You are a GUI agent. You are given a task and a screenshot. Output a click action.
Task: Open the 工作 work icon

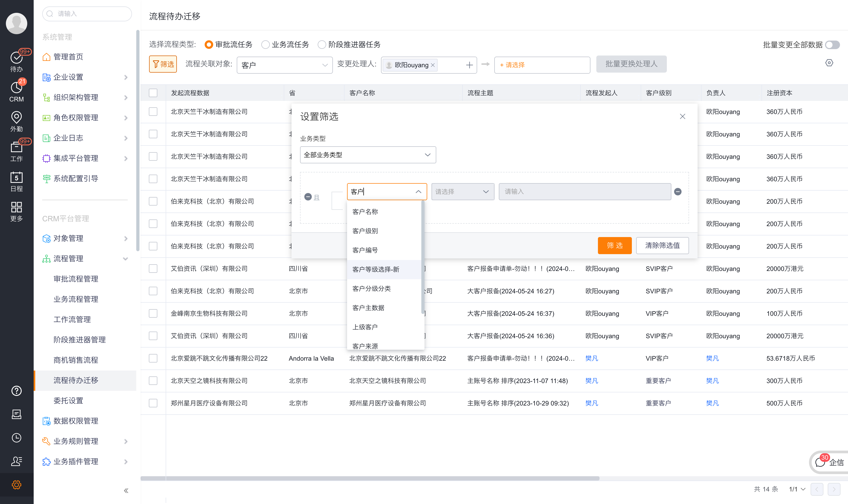(16, 151)
